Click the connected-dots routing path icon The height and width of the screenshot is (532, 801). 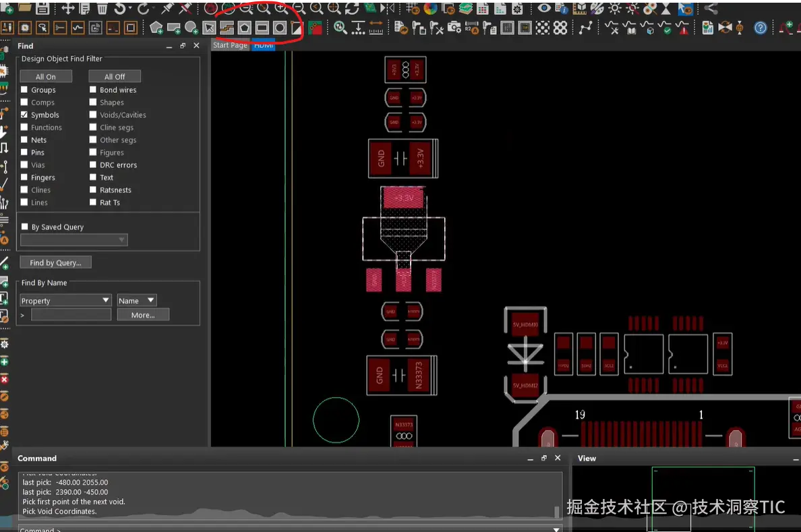(585, 28)
